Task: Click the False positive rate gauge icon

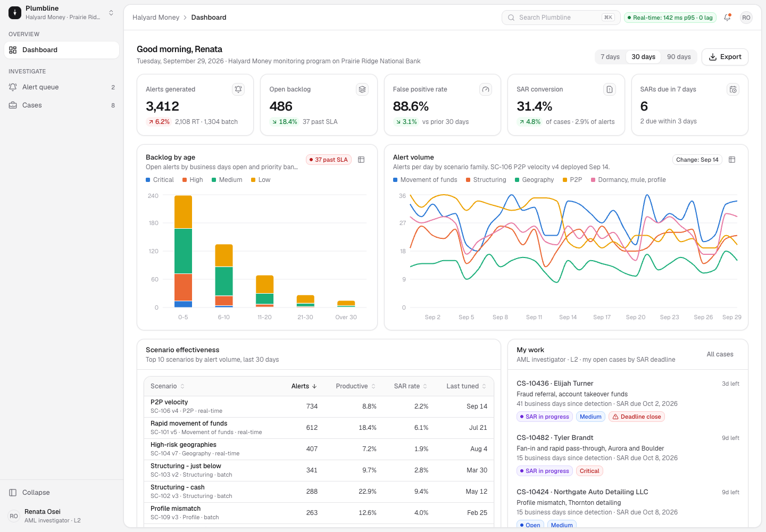Action: tap(486, 89)
